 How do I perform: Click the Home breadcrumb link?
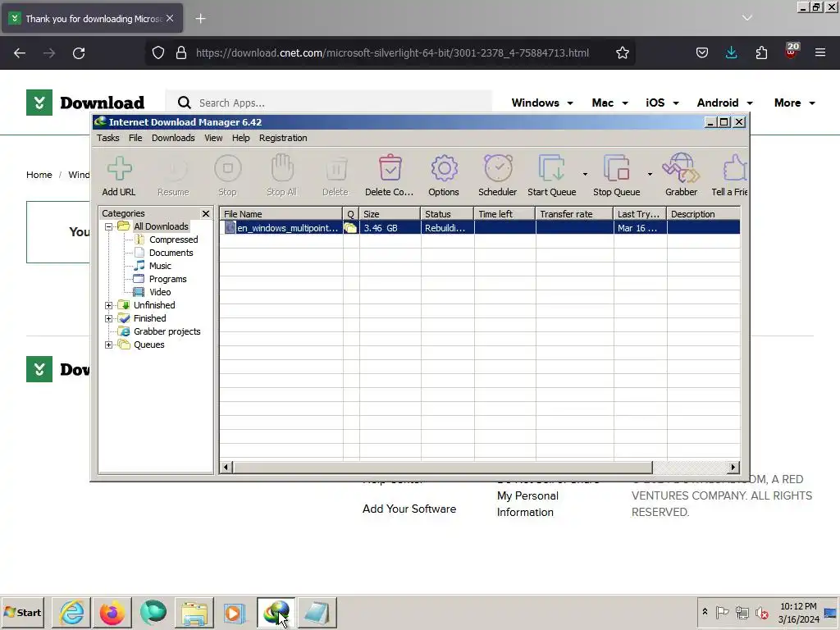[39, 175]
